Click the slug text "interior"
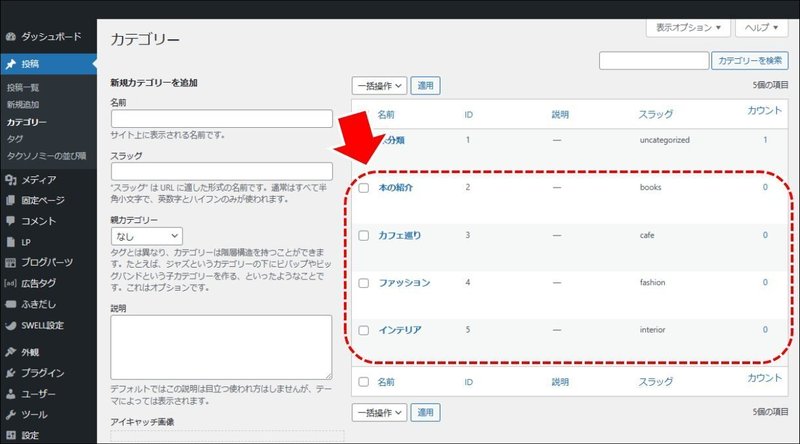800x444 pixels. click(653, 330)
